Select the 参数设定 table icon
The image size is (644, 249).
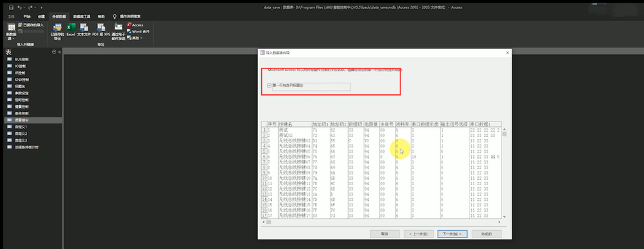[x=10, y=93]
